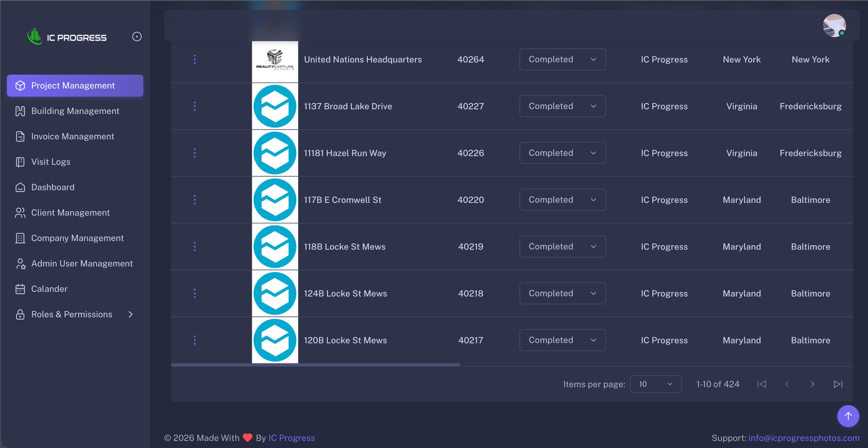Open row actions for United Nations Headquarters
Viewport: 868px width, 448px height.
195,60
